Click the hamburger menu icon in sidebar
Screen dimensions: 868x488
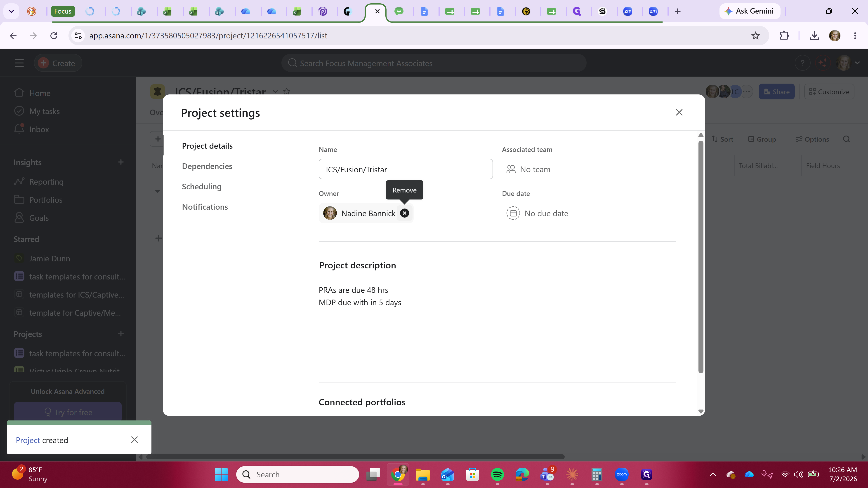pyautogui.click(x=19, y=63)
